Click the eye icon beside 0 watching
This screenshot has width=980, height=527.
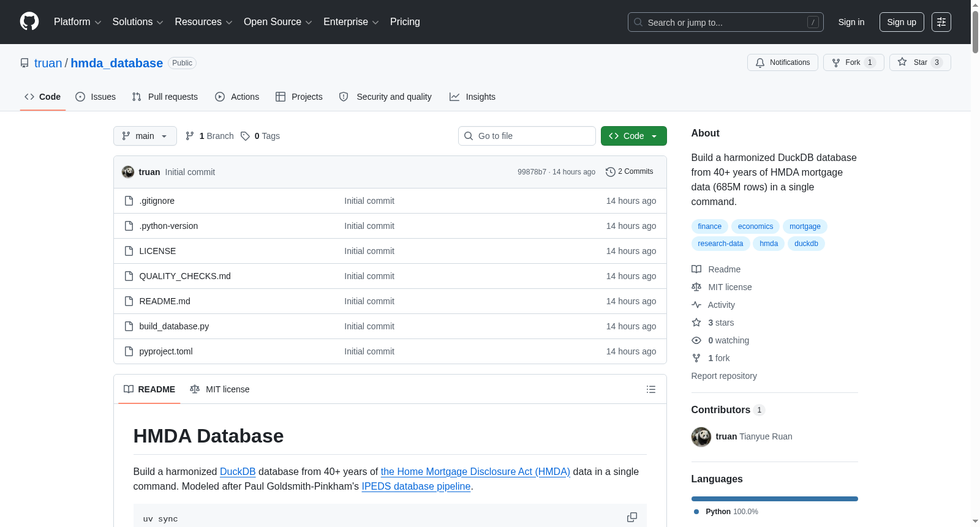[x=696, y=340]
